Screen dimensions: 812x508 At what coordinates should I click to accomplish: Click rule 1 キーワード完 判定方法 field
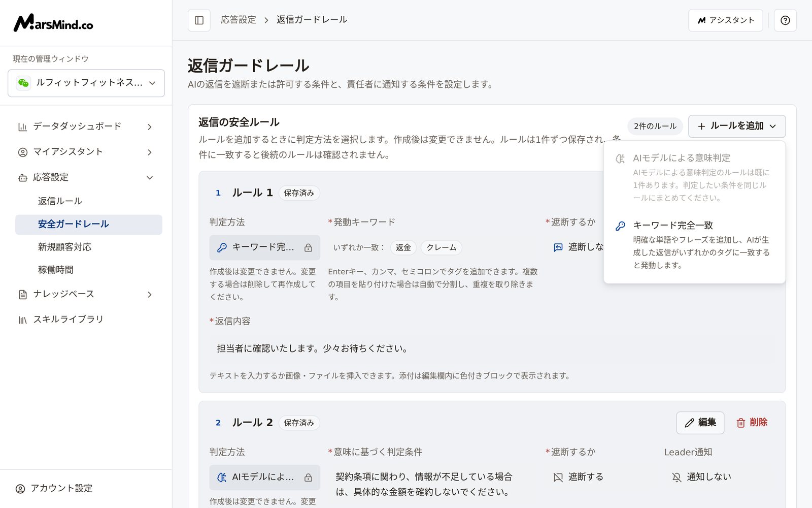[x=264, y=247]
